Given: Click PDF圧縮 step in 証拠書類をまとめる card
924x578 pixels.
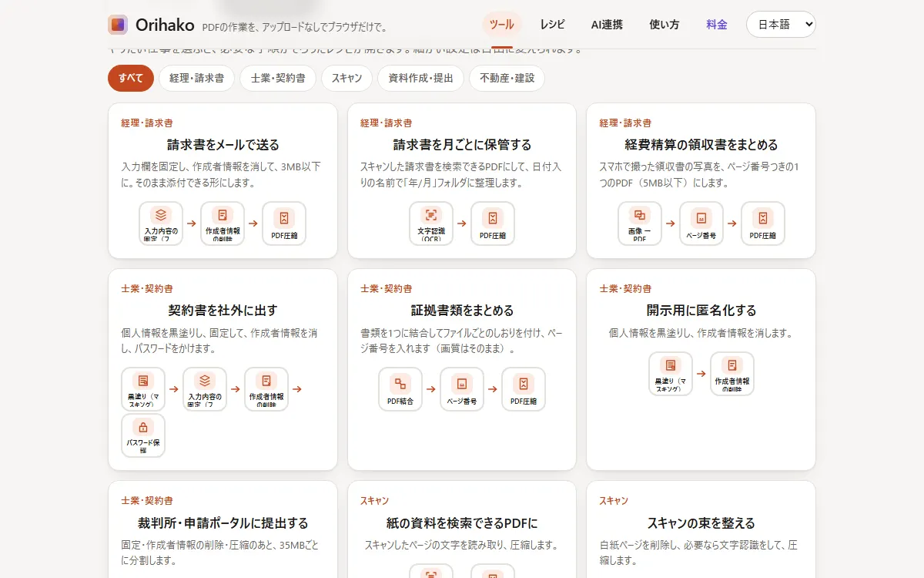Looking at the screenshot, I should (x=524, y=389).
